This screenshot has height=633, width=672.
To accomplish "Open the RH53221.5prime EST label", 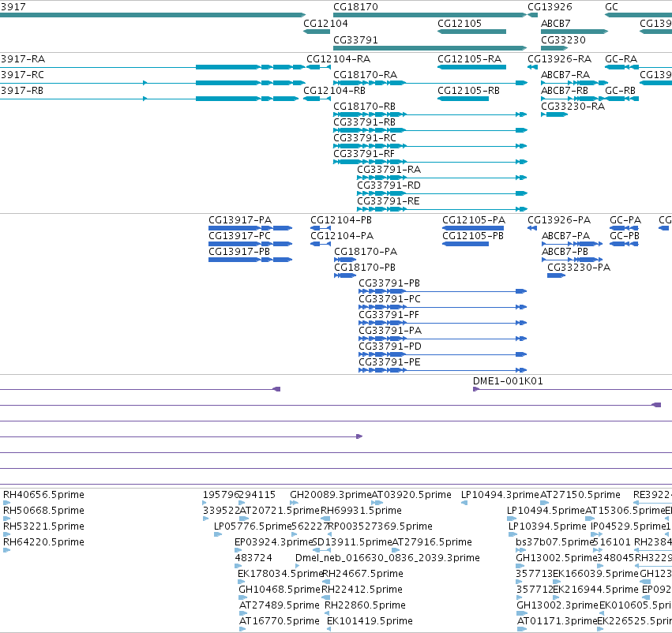I will tap(43, 526).
